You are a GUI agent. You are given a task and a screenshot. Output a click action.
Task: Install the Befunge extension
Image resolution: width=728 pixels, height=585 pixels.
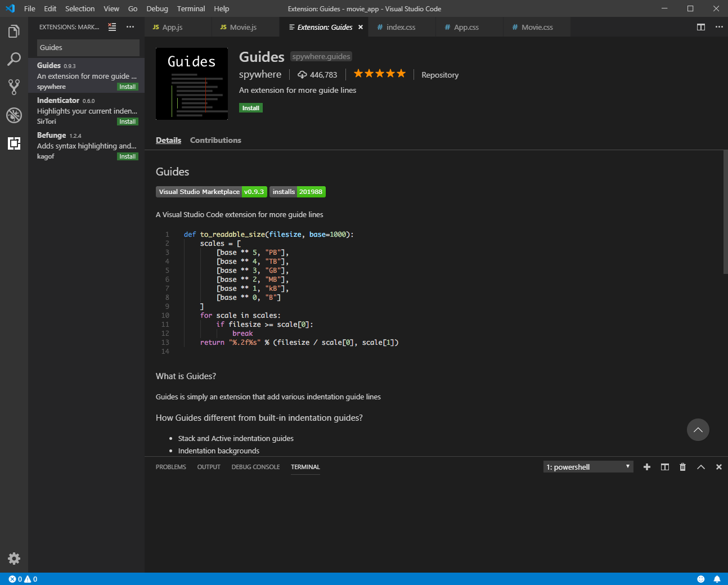tap(128, 156)
